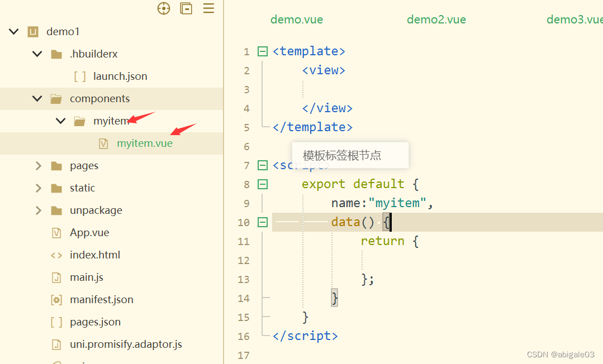The width and height of the screenshot is (603, 364).
Task: Open the hamburger menu icon above file tree
Action: click(209, 8)
